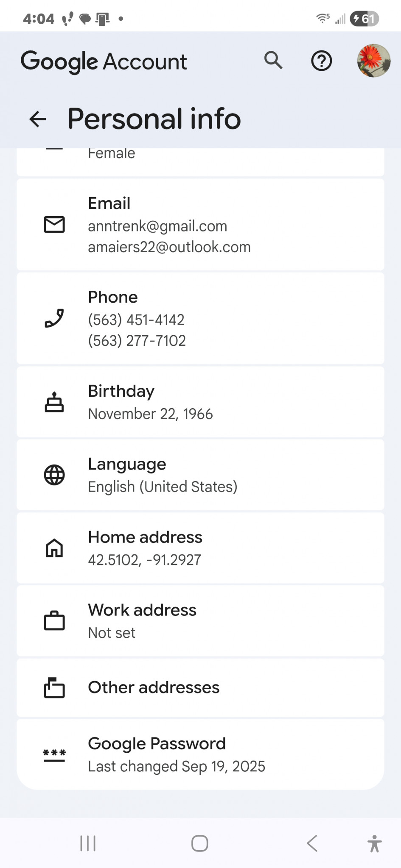Tap the accessibility figure nav icon
Image resolution: width=401 pixels, height=868 pixels.
(374, 843)
